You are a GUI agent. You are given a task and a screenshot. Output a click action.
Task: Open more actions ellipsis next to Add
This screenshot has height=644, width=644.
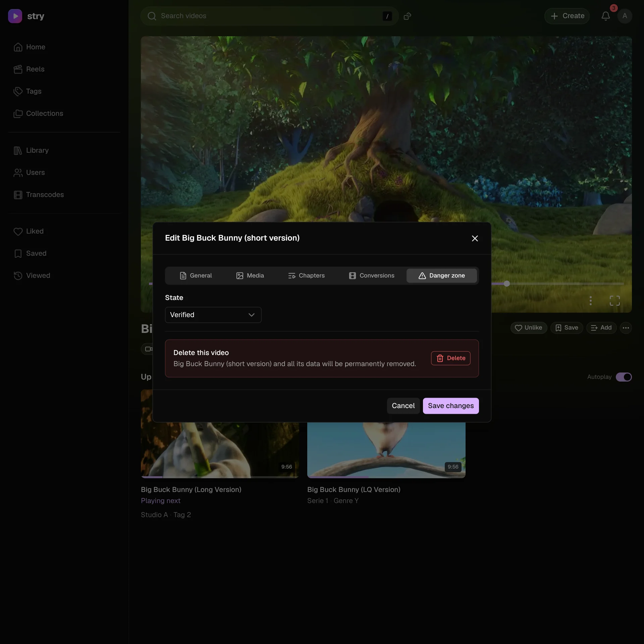point(626,328)
